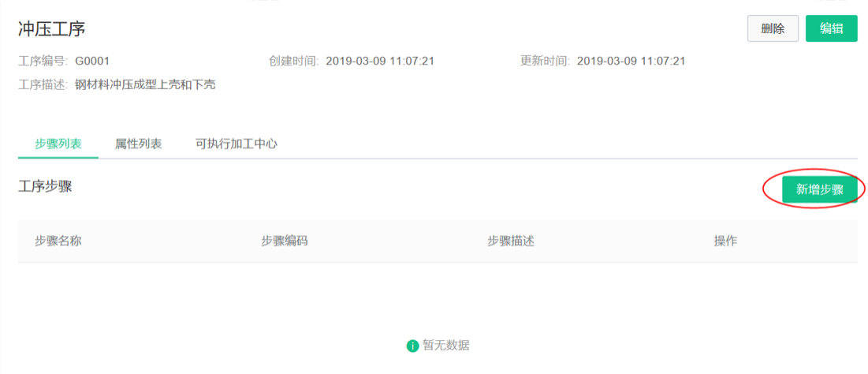Click the 冲压工序 page title

click(x=52, y=29)
